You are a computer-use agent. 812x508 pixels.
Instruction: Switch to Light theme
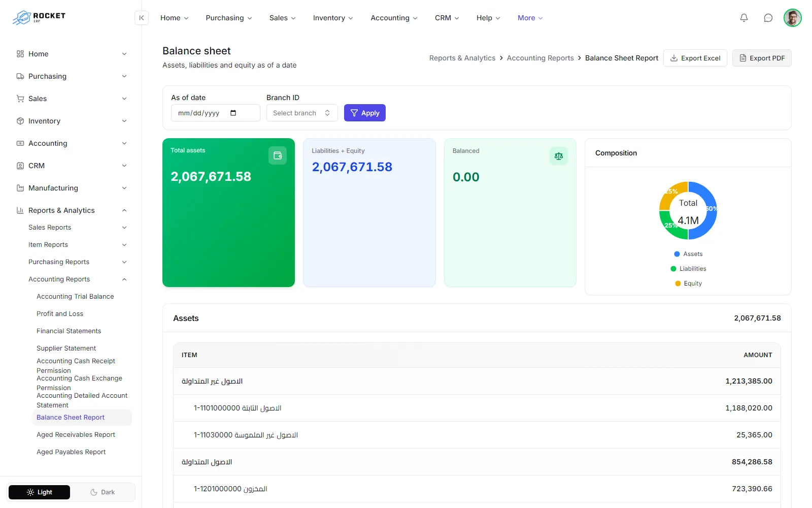click(40, 492)
